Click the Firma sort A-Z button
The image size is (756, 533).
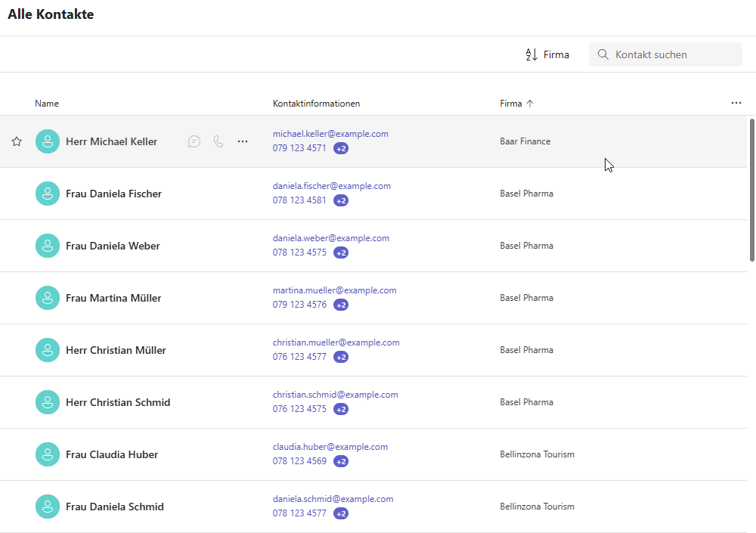pyautogui.click(x=547, y=54)
